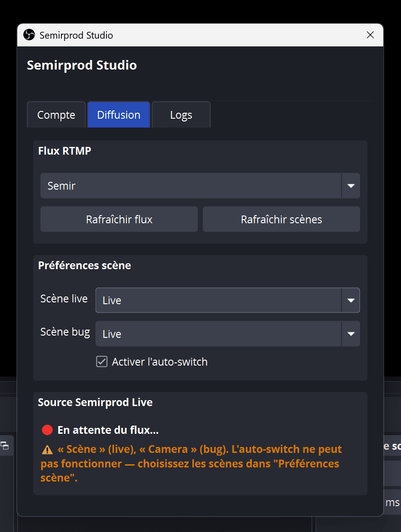Screen dimensions: 401x532
Task: Select the Diffusion tab
Action: pos(119,115)
